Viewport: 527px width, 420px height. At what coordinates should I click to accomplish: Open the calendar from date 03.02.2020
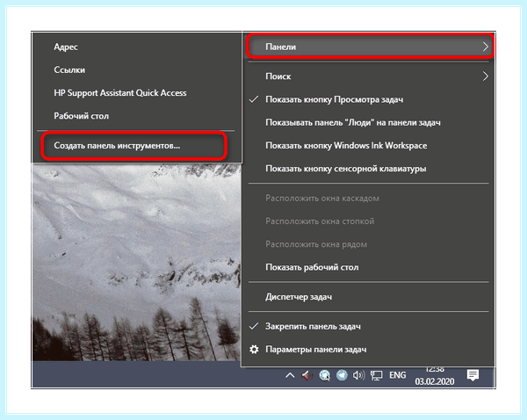pyautogui.click(x=435, y=381)
